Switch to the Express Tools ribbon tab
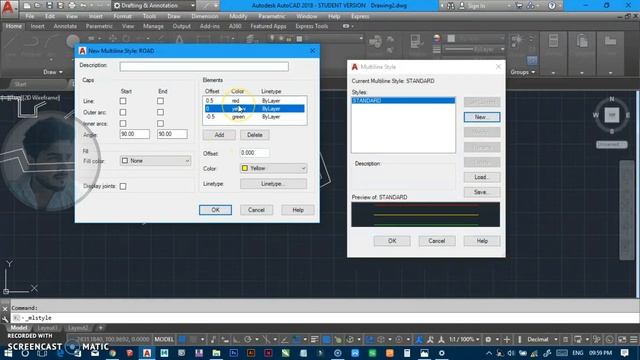Image resolution: width=640 pixels, height=360 pixels. pyautogui.click(x=312, y=26)
